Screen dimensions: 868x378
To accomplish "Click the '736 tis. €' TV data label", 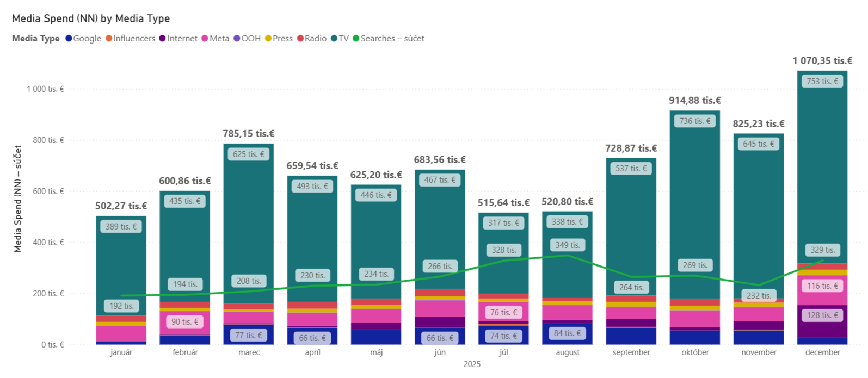I will point(695,121).
